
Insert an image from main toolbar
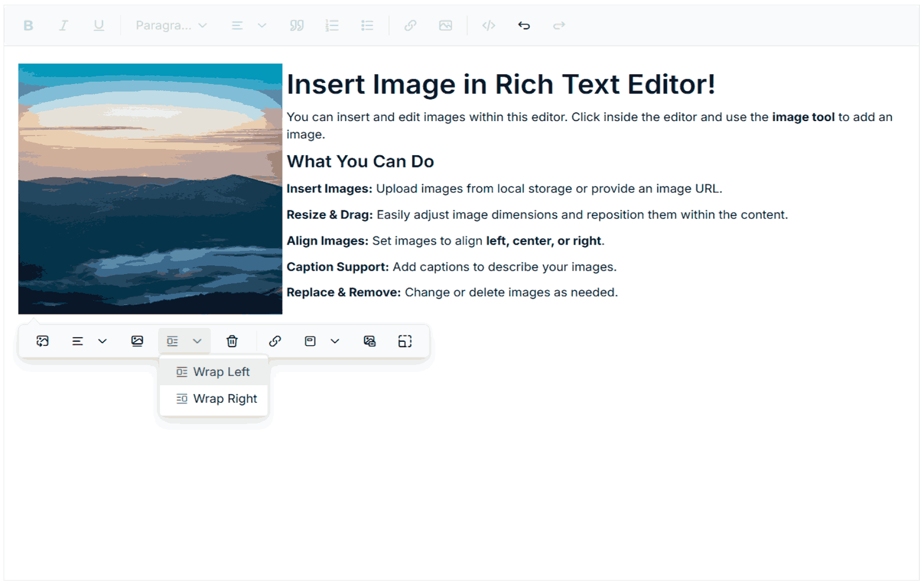pyautogui.click(x=445, y=25)
